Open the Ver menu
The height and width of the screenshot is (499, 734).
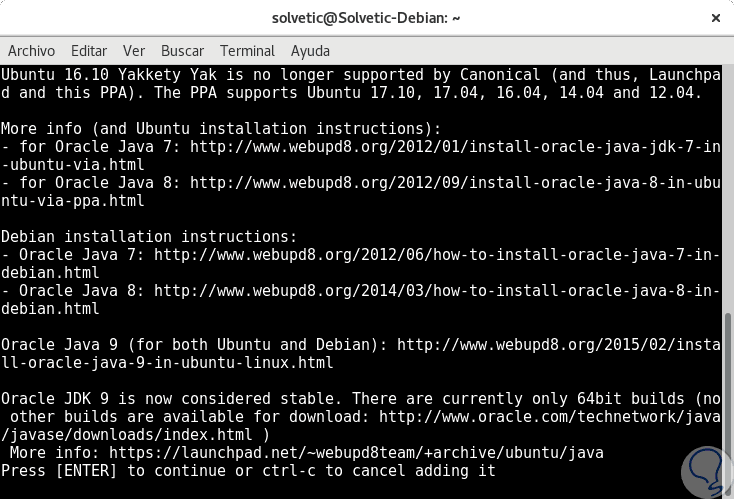point(134,51)
